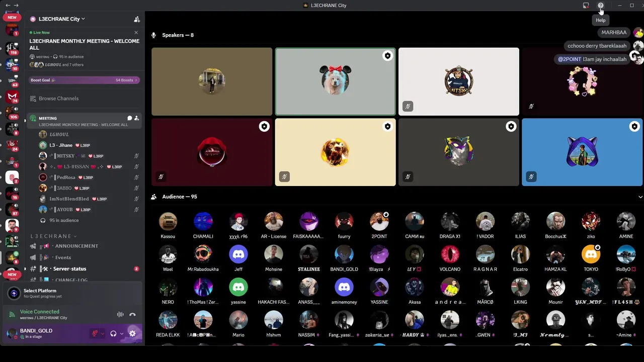Open User Settings gear icon

[x=132, y=333]
